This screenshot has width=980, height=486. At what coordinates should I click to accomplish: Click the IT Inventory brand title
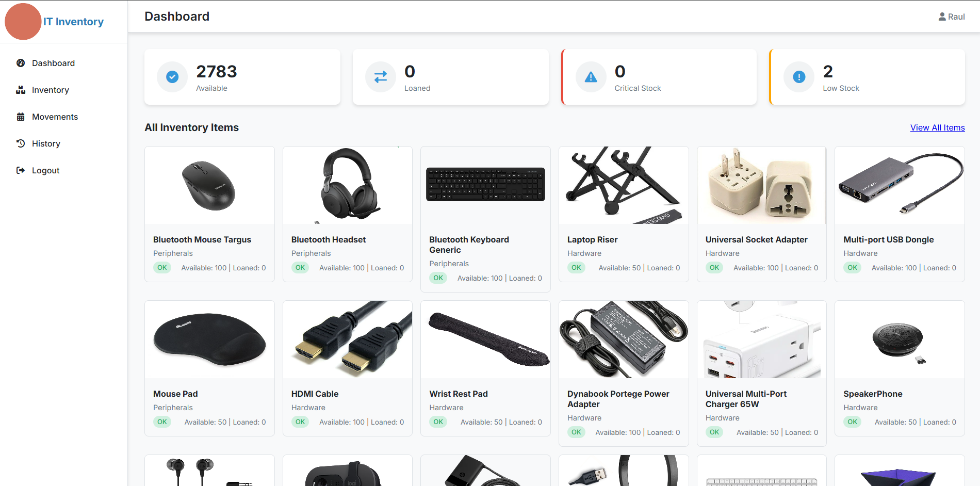(x=73, y=22)
